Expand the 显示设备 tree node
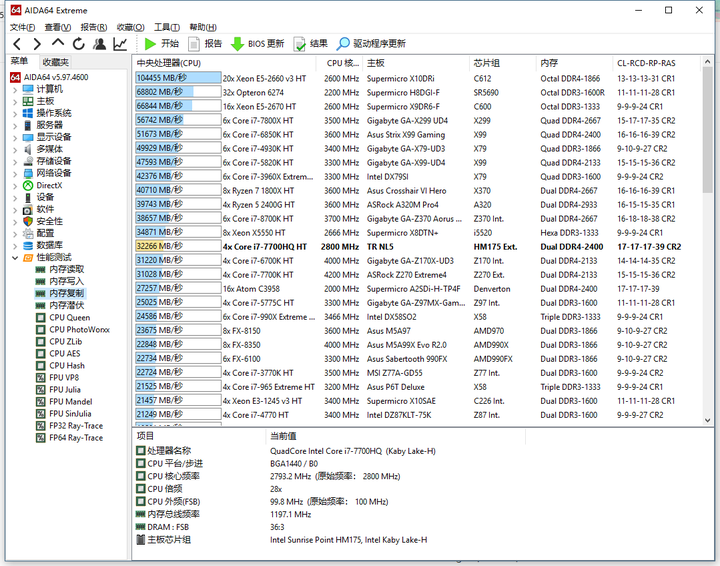This screenshot has height=566, width=720. (15, 138)
